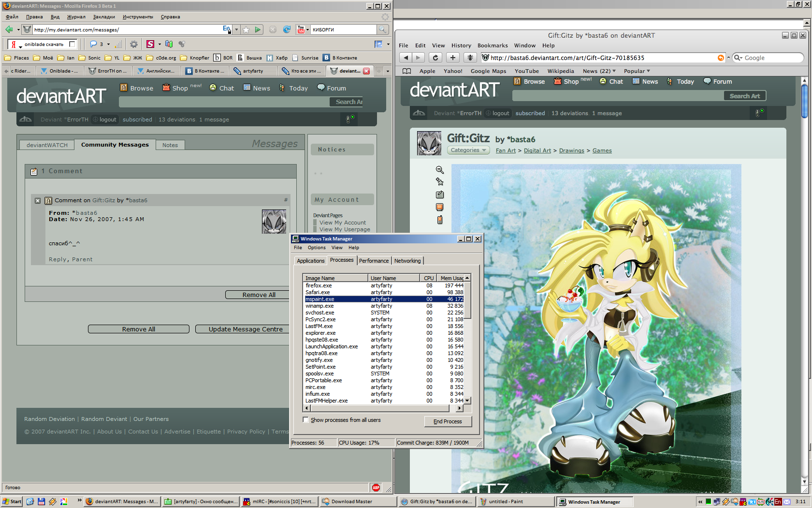Select mspaint.exe process row
The height and width of the screenshot is (508, 812).
click(x=384, y=299)
